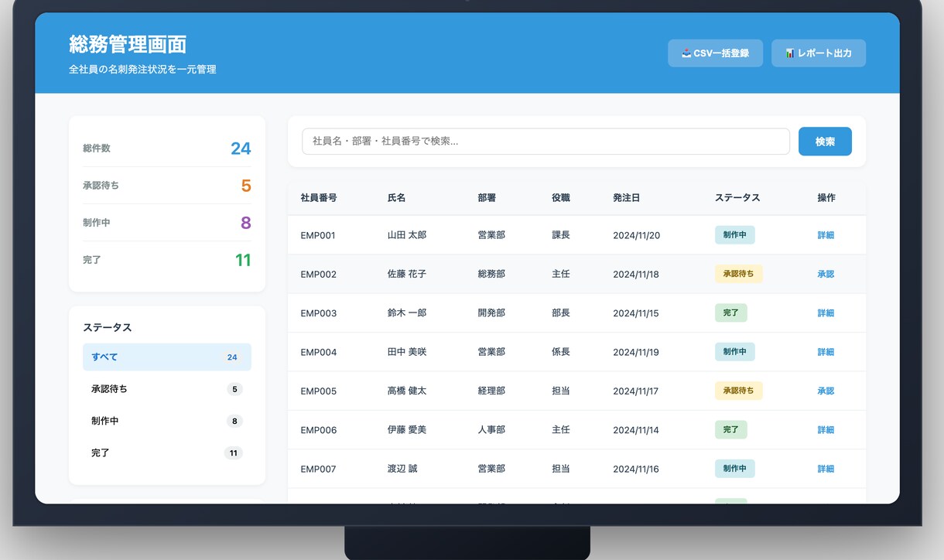Click employee number EMP007

click(319, 470)
